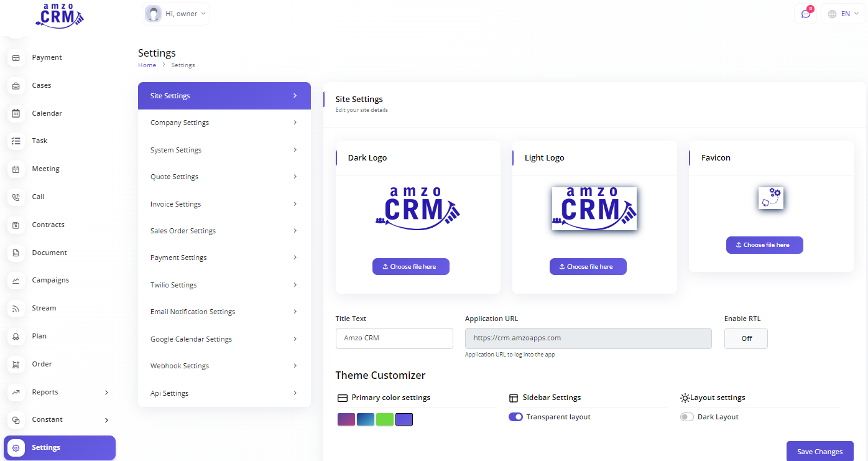Click the Application URL field
This screenshot has height=461, width=868.
tap(588, 338)
